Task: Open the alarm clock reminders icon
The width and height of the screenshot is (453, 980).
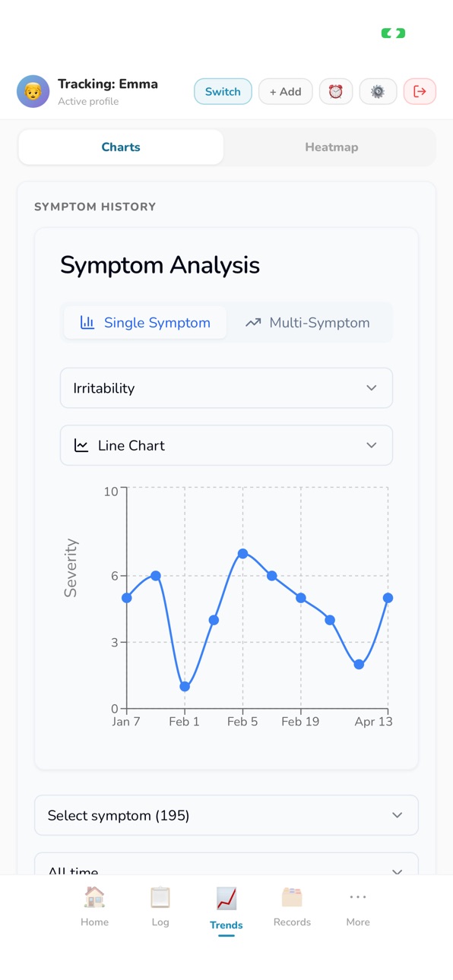Action: click(x=335, y=91)
